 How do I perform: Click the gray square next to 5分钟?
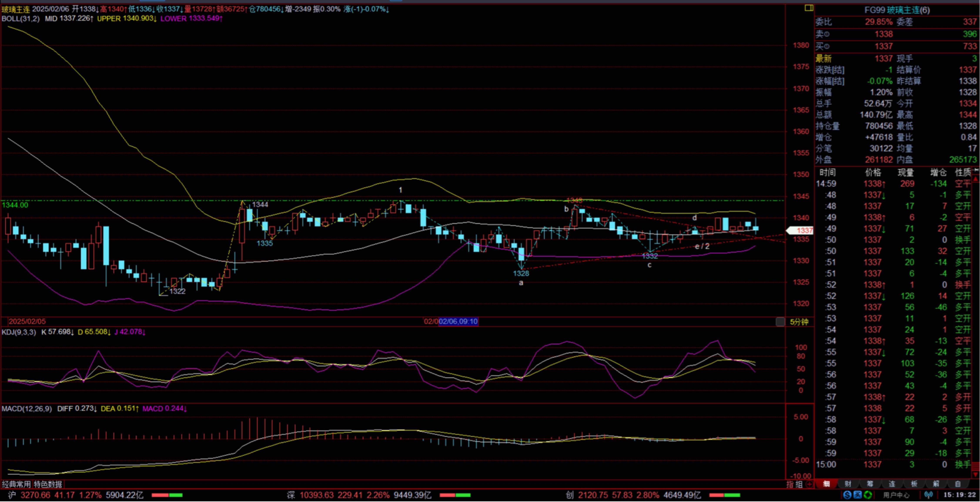coord(780,322)
